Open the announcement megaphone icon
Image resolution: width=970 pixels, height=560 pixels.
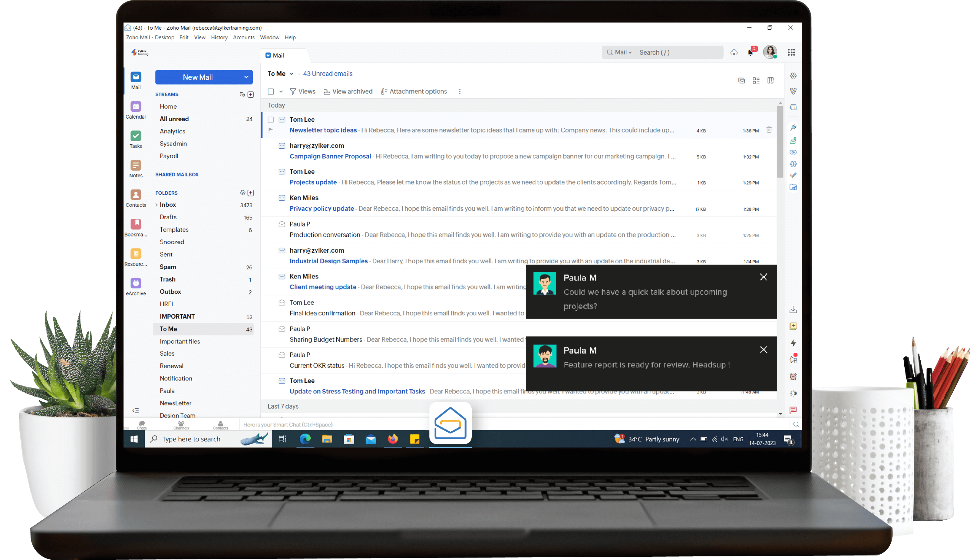[x=793, y=359]
